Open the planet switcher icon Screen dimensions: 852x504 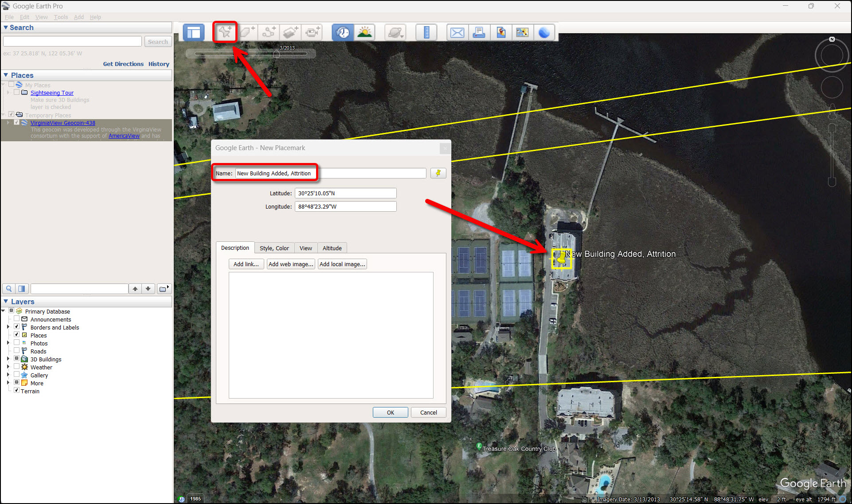pos(395,32)
